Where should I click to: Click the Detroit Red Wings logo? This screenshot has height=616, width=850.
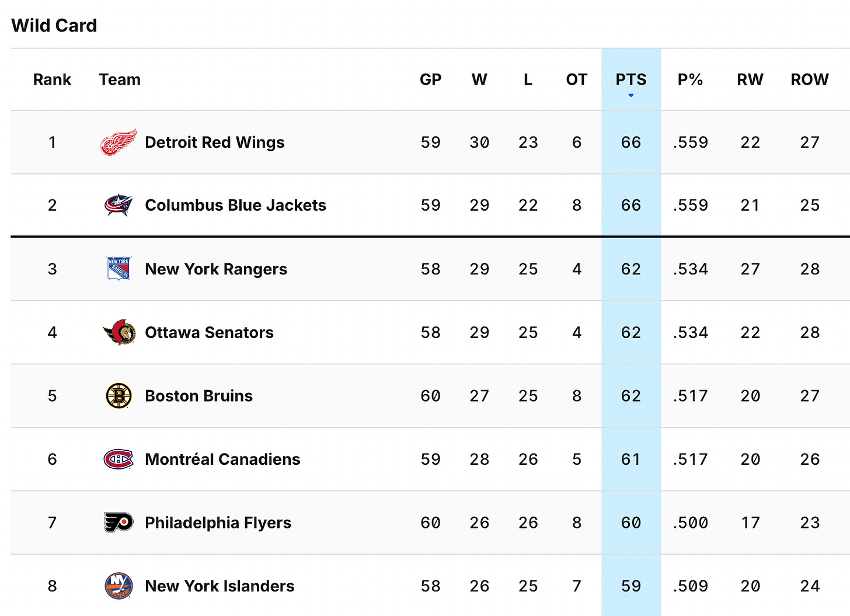click(119, 142)
